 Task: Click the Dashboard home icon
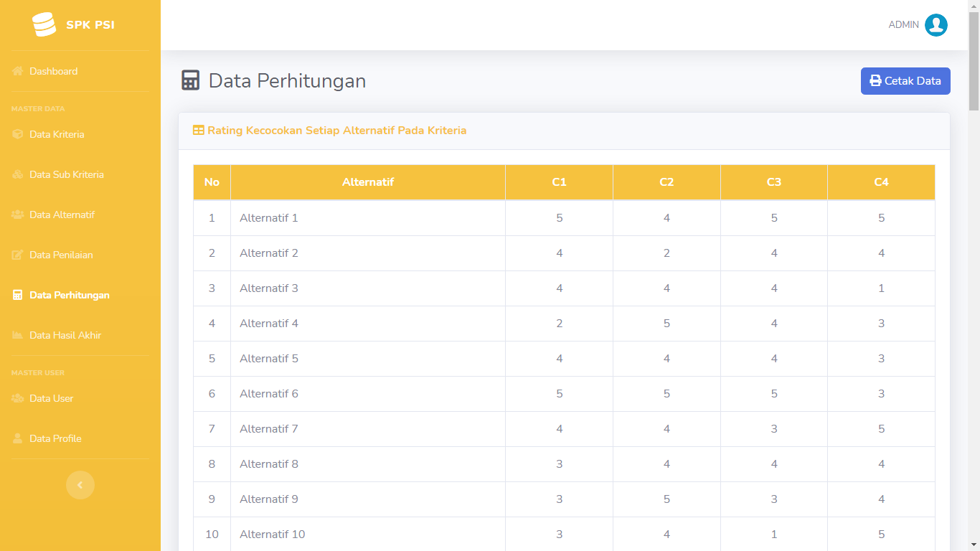point(18,71)
